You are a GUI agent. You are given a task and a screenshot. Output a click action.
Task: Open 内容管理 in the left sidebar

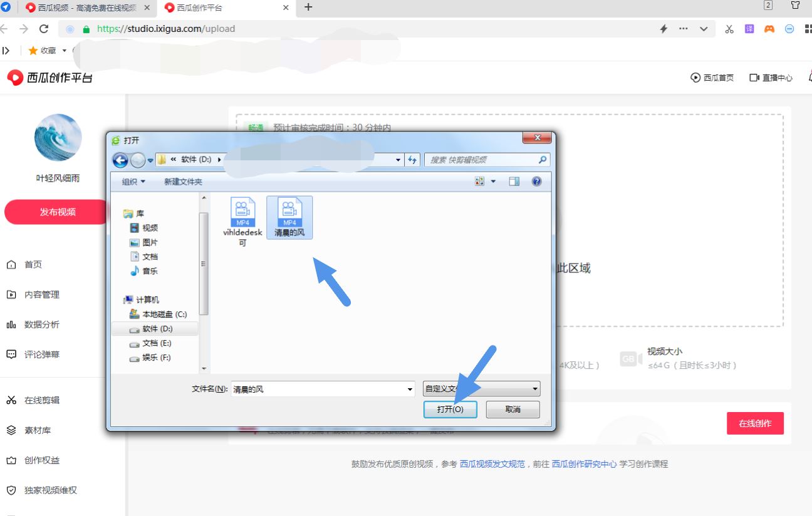pyautogui.click(x=33, y=295)
